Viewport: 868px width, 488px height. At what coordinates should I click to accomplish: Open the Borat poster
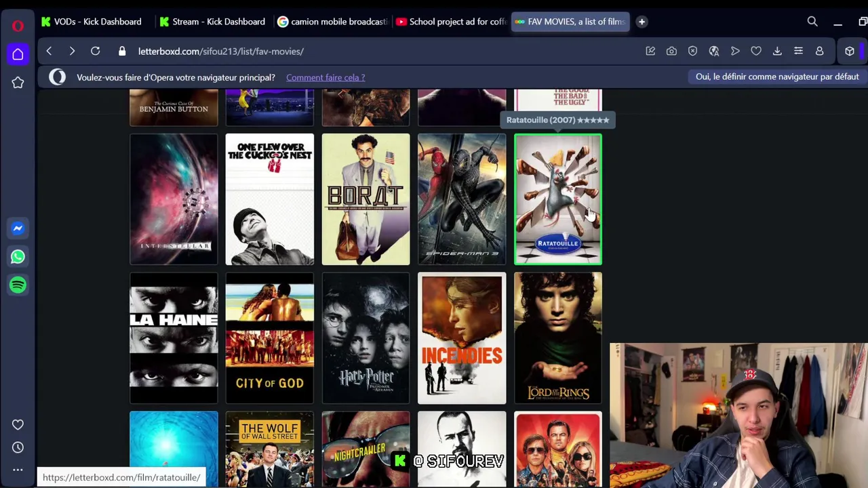pos(366,199)
